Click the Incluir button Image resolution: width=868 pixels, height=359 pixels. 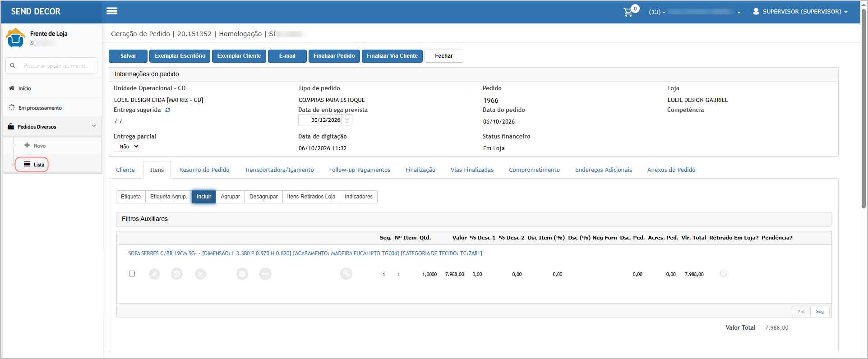pyautogui.click(x=204, y=197)
